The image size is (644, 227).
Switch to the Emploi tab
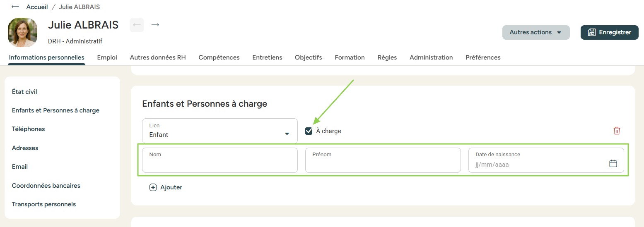point(107,57)
